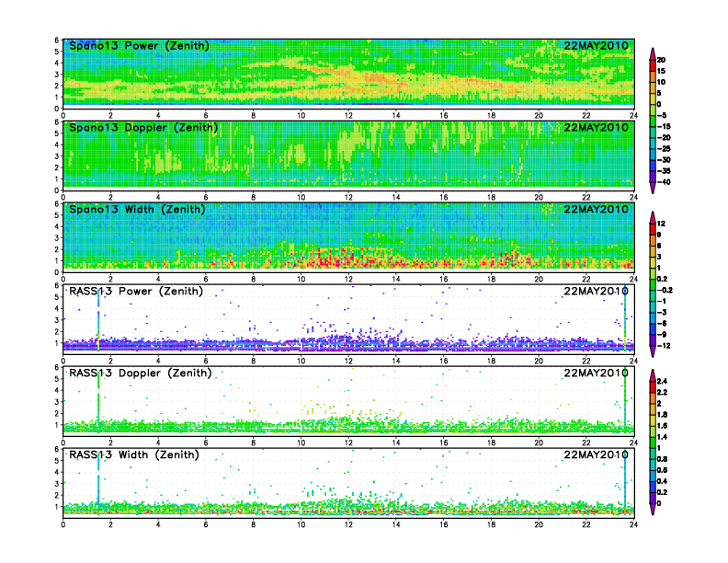This screenshot has height=563, width=728.
Task: Select the middle color bar scale
Action: tap(653, 284)
